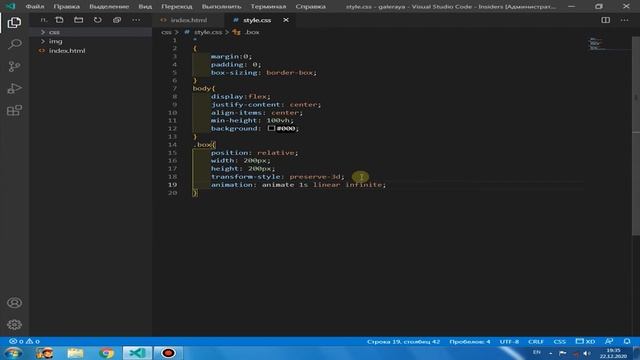Show problems via error and warning counter
The height and width of the screenshot is (360, 640).
[x=24, y=341]
